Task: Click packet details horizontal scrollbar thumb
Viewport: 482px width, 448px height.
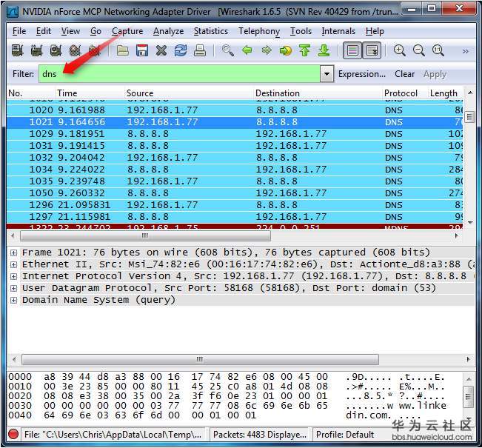Action: pyautogui.click(x=200, y=359)
